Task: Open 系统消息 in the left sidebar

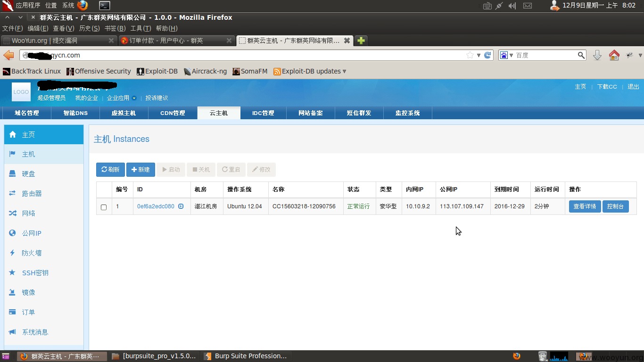Action: (x=44, y=332)
